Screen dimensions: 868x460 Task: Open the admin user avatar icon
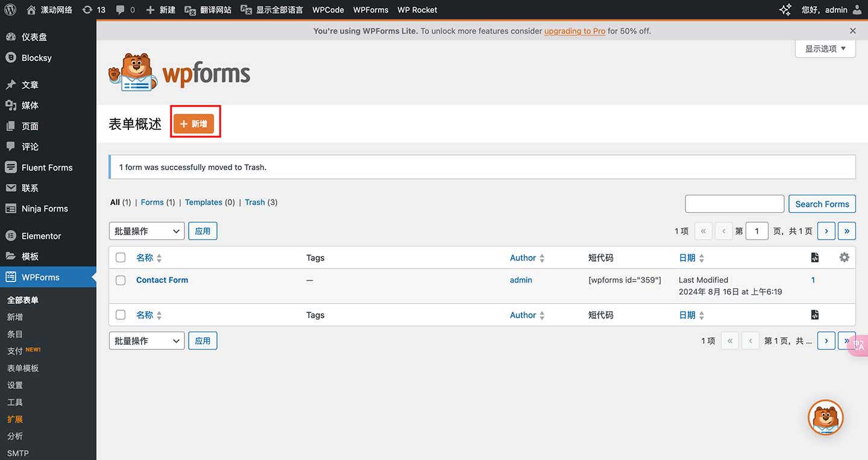tap(857, 10)
